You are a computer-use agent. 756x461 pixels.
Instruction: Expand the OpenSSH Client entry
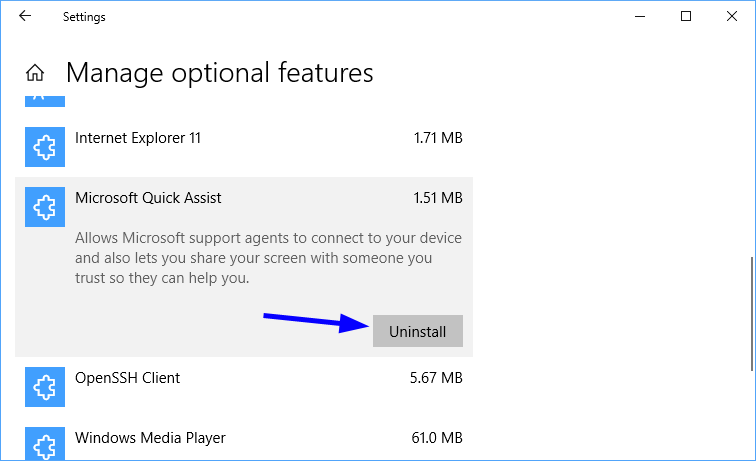click(x=244, y=387)
